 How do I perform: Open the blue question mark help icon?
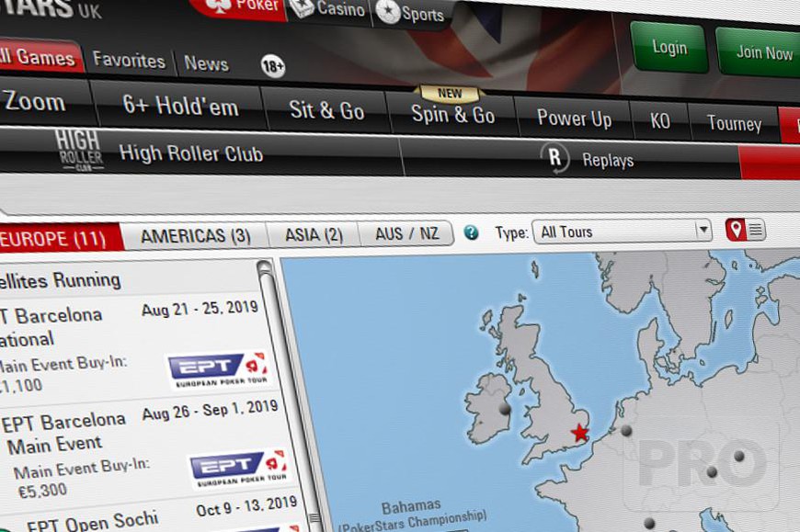471,232
